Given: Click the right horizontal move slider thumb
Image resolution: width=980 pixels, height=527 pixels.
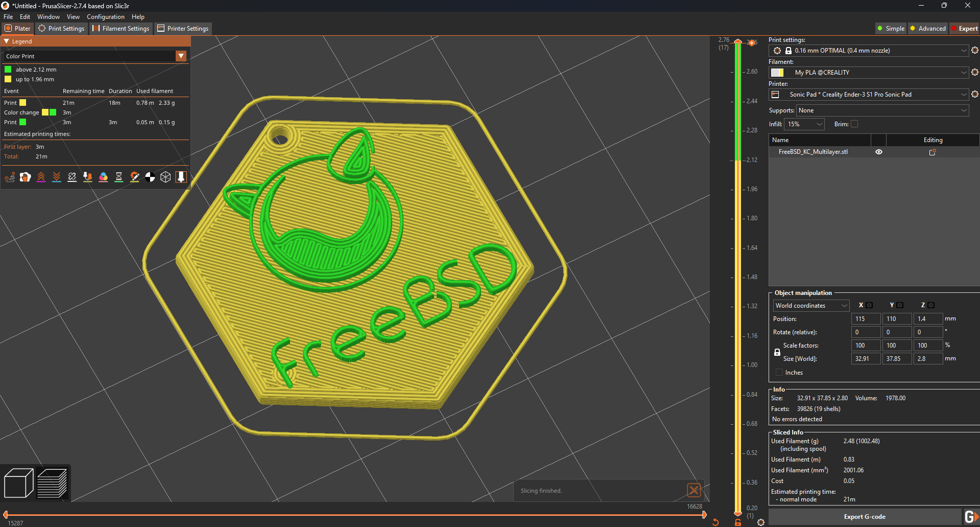Looking at the screenshot, I should coord(704,515).
